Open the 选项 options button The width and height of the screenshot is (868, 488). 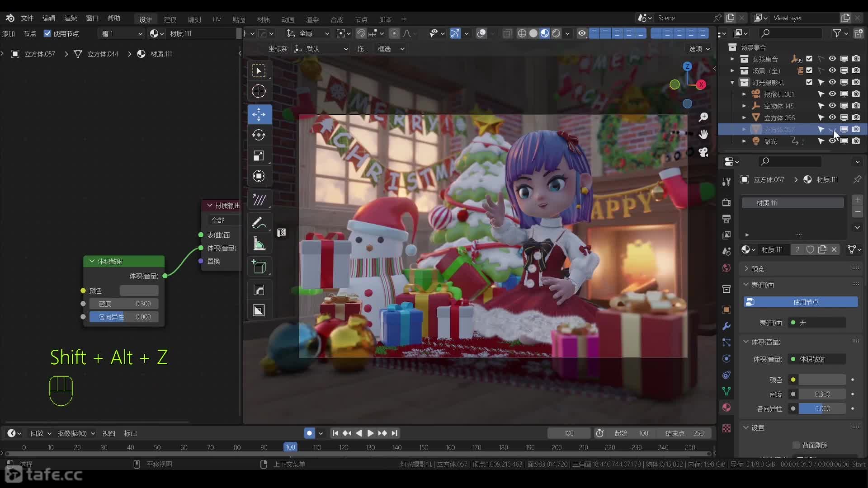coord(699,49)
